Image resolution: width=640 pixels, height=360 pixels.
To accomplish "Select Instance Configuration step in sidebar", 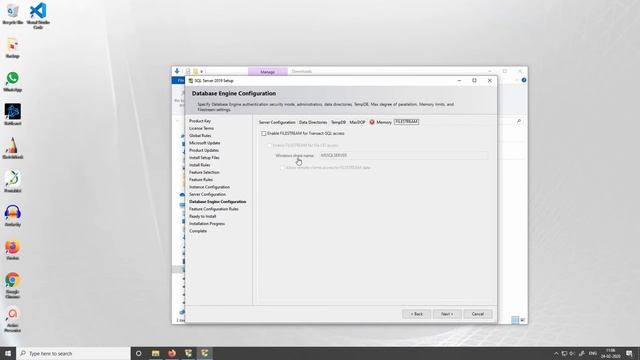I will (209, 187).
